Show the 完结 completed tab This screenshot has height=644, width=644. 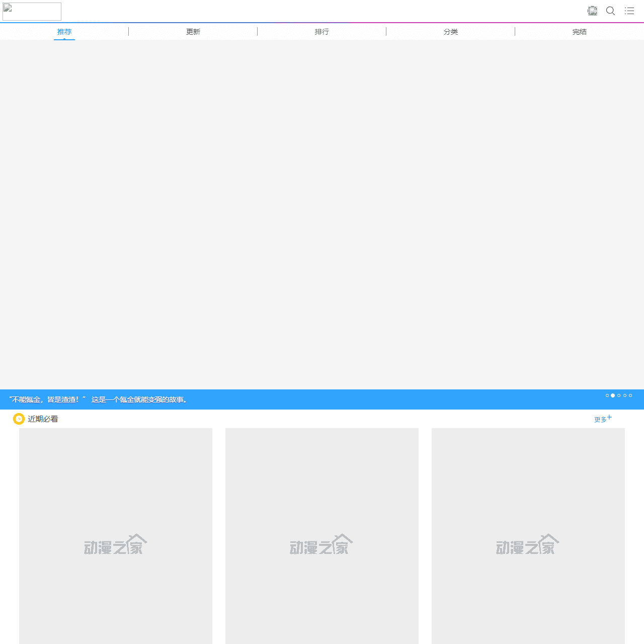[x=580, y=32]
